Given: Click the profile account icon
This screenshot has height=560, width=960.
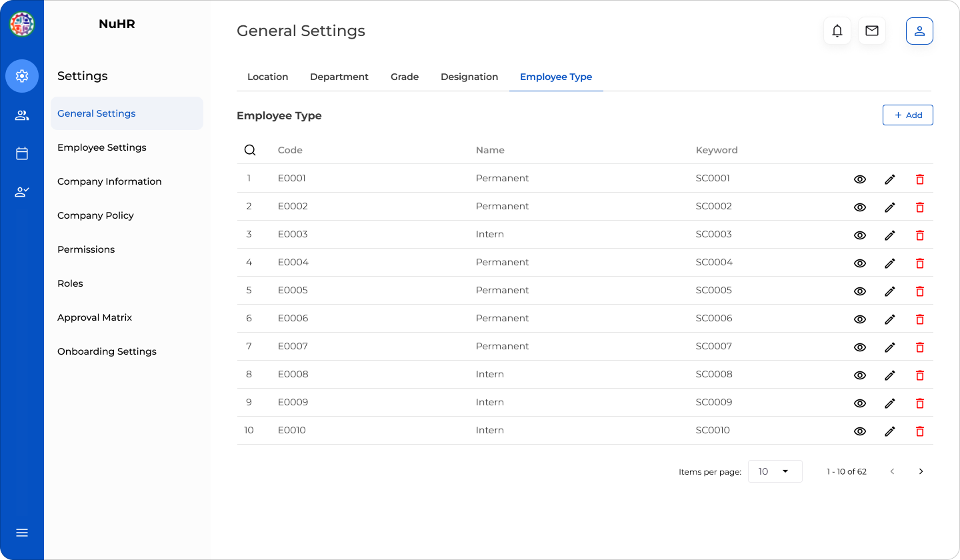Looking at the screenshot, I should [919, 31].
